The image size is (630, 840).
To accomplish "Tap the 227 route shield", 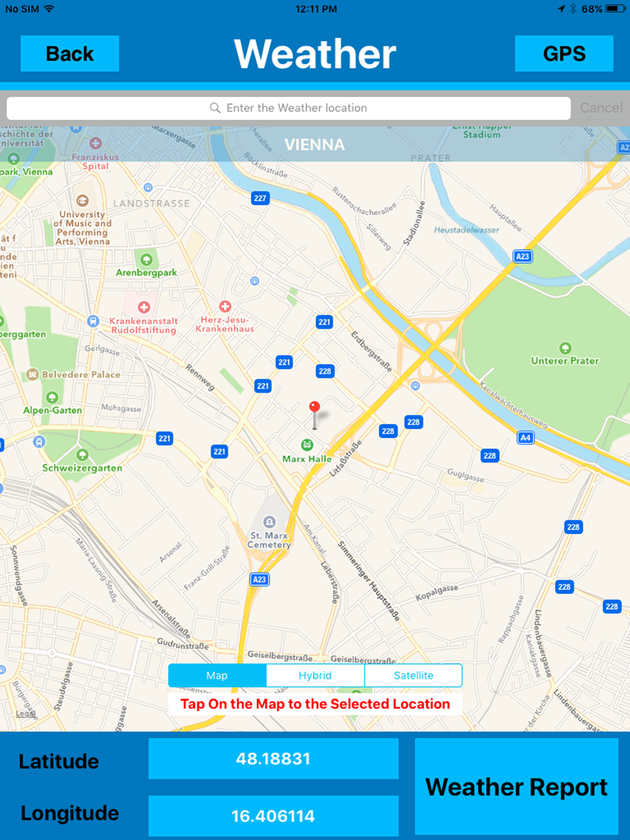I will pos(260,198).
